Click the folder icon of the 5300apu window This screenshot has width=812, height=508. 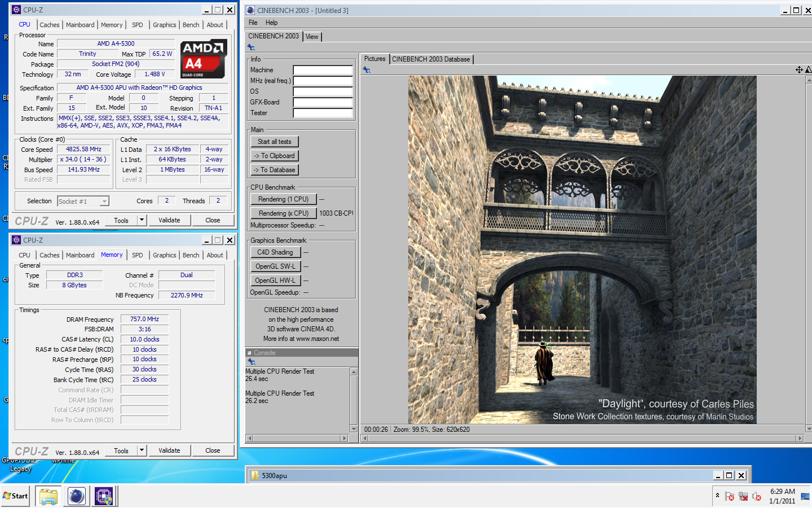tap(255, 475)
